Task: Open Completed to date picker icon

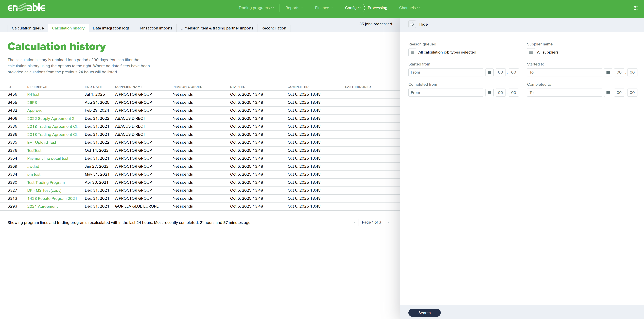Action: [x=608, y=93]
